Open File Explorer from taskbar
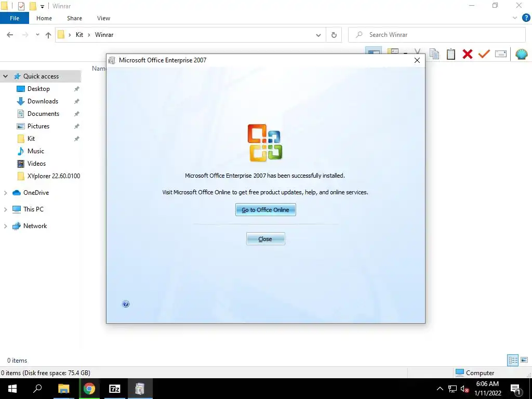The width and height of the screenshot is (532, 399). pyautogui.click(x=63, y=389)
